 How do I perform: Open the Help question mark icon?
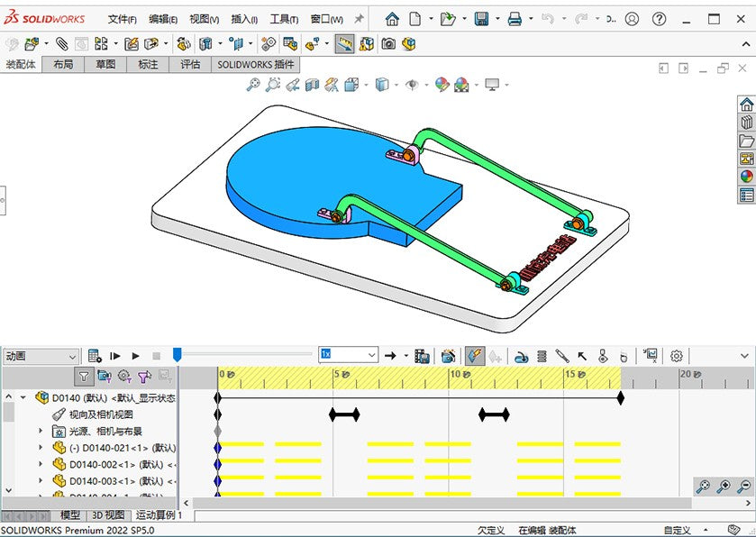pyautogui.click(x=659, y=19)
